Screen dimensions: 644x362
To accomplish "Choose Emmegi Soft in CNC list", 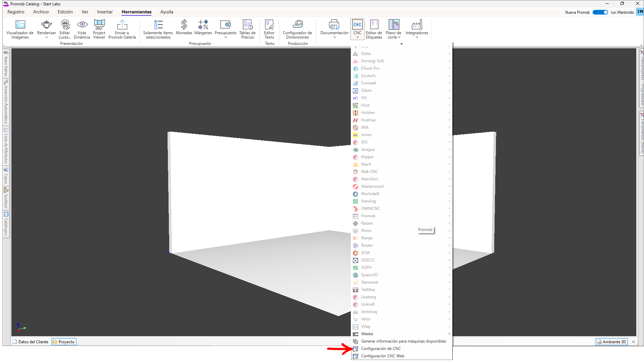I will click(x=402, y=61).
